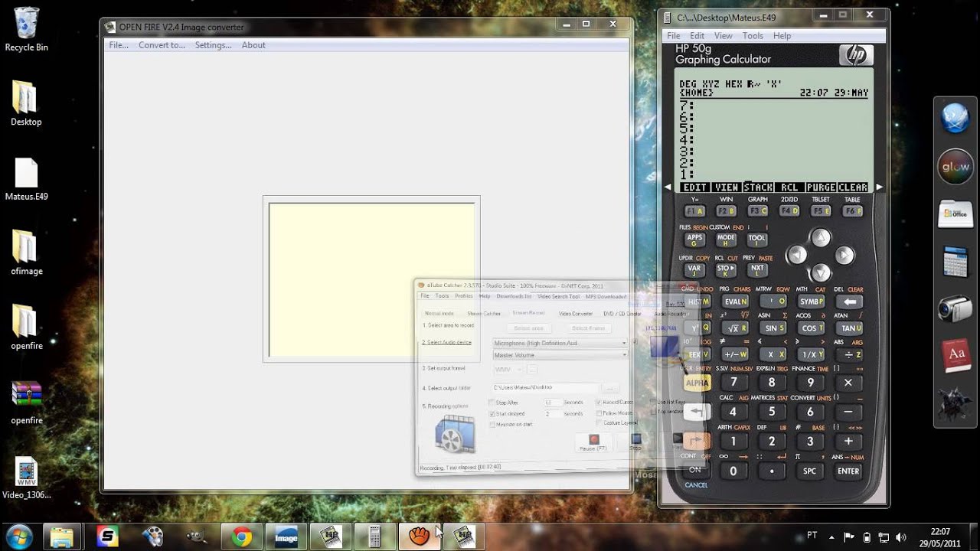Select the openfire WinRAR archive icon
Image resolution: width=980 pixels, height=551 pixels.
pyautogui.click(x=26, y=403)
